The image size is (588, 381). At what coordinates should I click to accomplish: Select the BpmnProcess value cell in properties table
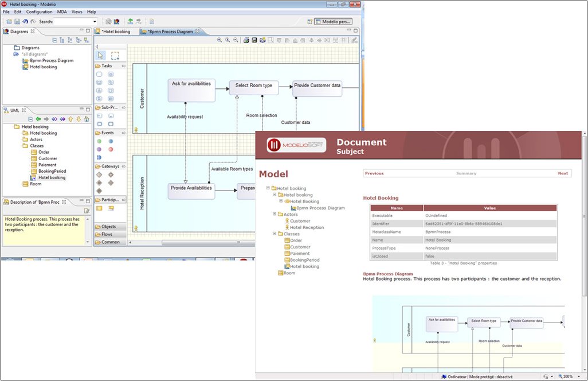point(490,232)
